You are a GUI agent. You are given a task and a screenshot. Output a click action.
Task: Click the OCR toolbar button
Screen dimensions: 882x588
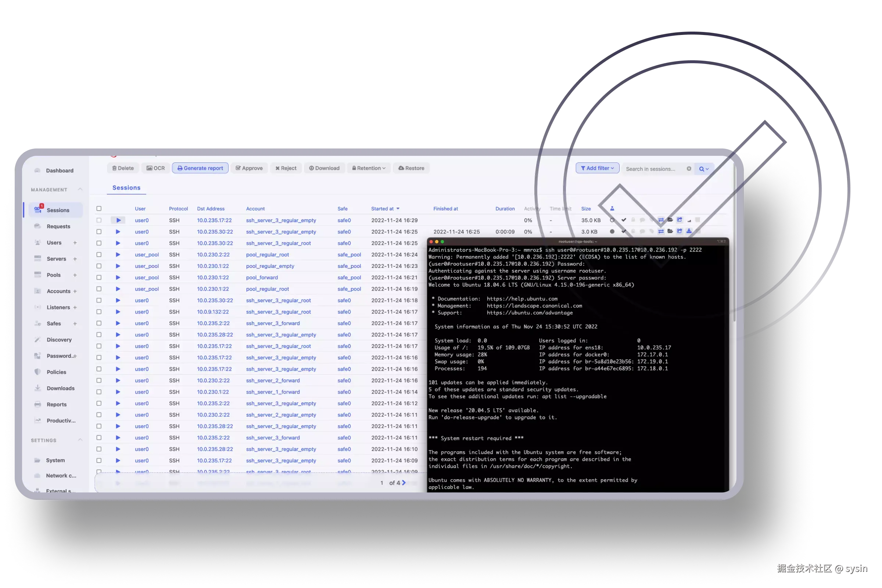(x=155, y=168)
